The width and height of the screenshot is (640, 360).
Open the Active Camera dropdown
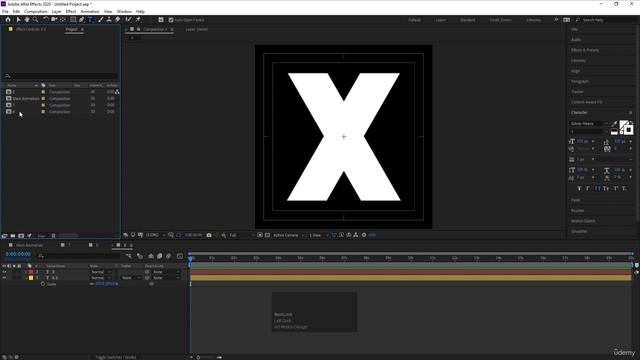289,235
